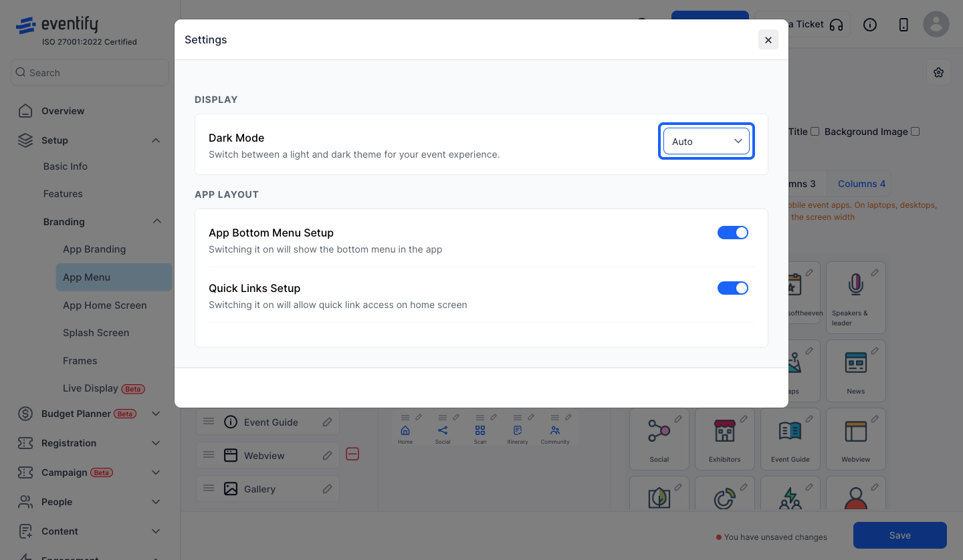Open the Social share icon tile
This screenshot has width=963, height=560.
click(x=659, y=432)
